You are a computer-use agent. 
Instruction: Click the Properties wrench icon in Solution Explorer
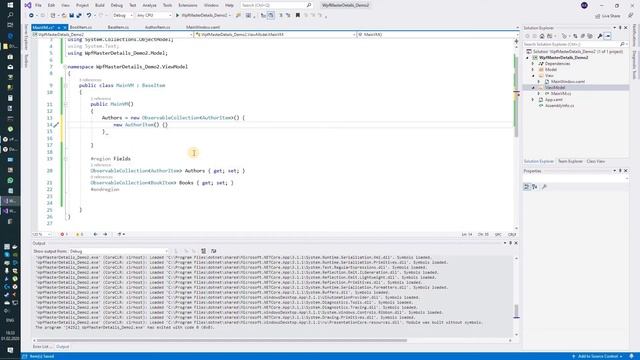coord(600,36)
